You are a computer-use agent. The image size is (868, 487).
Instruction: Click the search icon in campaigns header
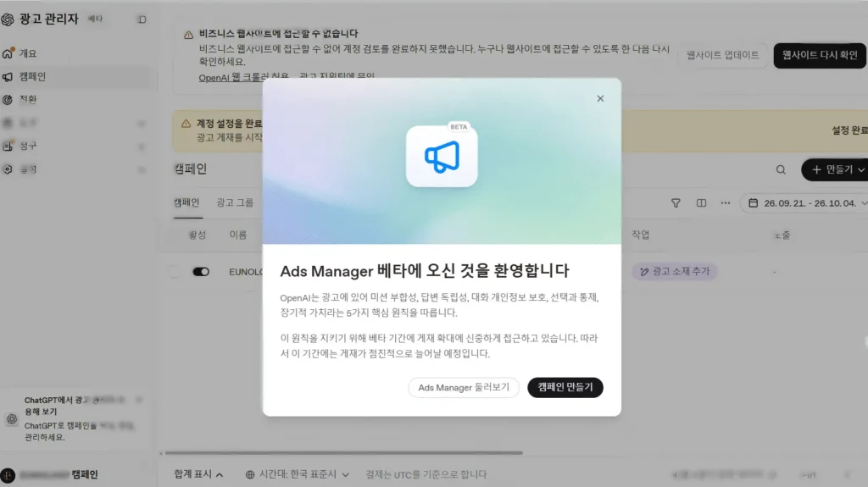(x=781, y=170)
